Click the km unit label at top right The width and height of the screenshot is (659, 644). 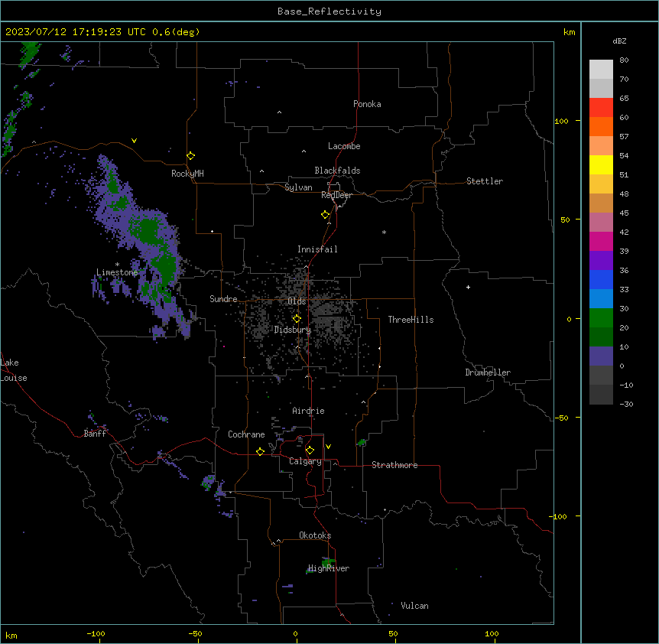tap(570, 32)
